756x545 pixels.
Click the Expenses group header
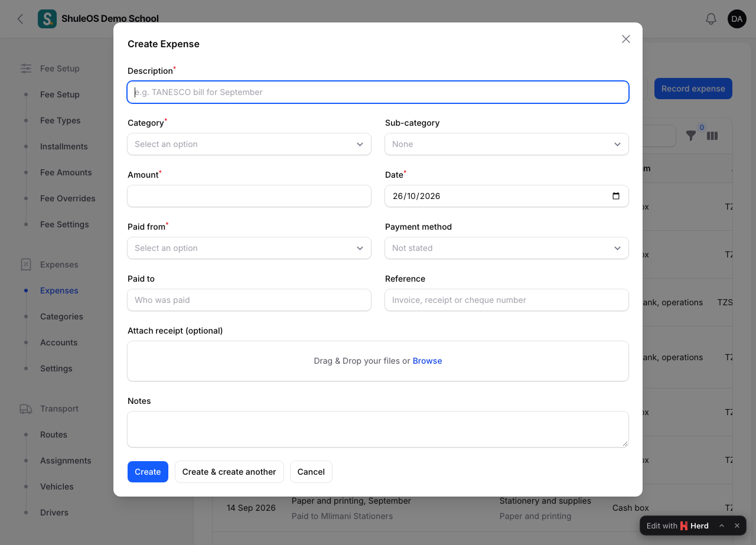click(x=59, y=265)
